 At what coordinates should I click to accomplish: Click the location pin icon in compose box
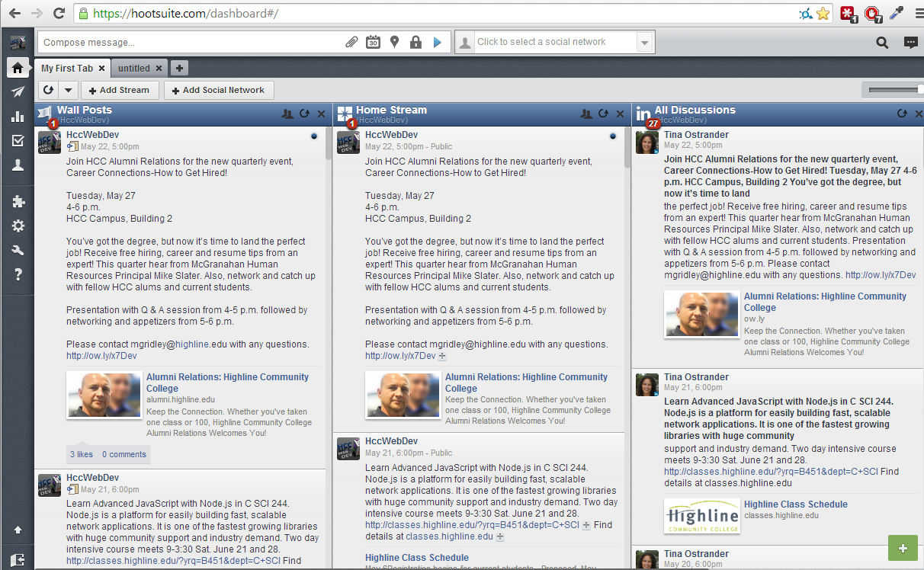coord(394,42)
